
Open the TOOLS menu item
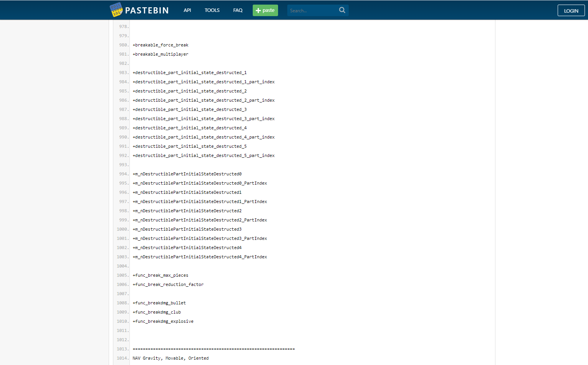(x=212, y=10)
